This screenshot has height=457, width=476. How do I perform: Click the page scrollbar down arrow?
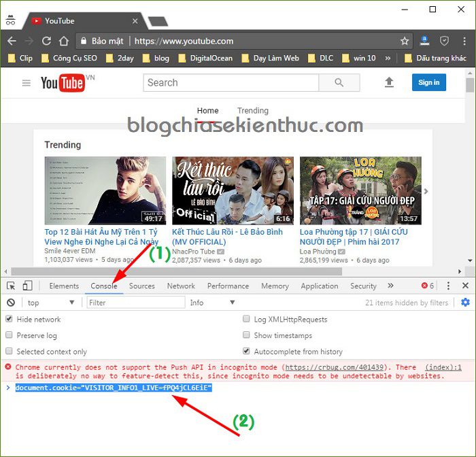click(x=470, y=260)
